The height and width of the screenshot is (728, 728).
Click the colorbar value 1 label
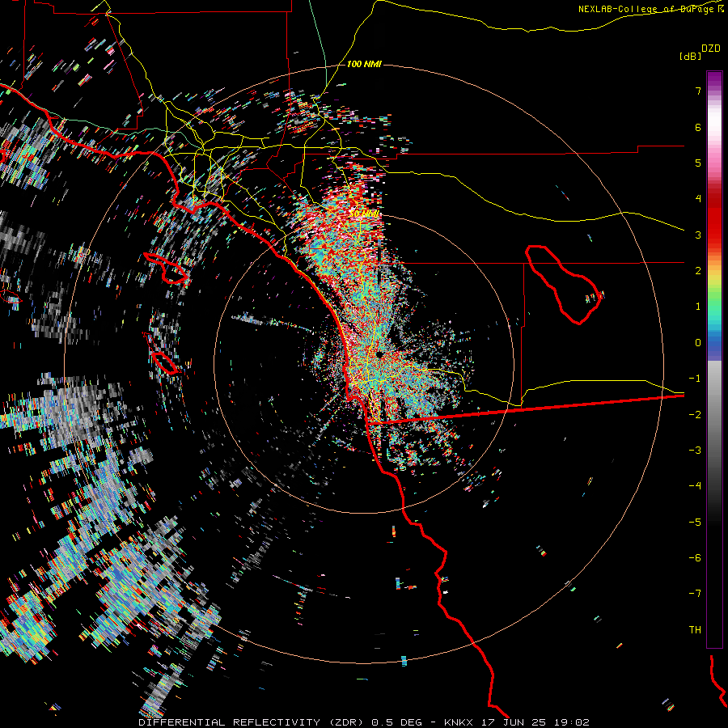tap(698, 307)
